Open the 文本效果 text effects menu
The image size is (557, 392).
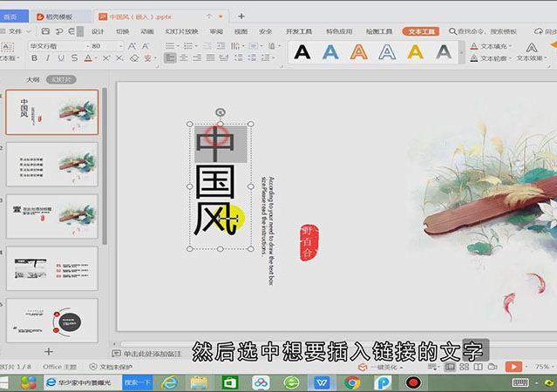pyautogui.click(x=532, y=52)
